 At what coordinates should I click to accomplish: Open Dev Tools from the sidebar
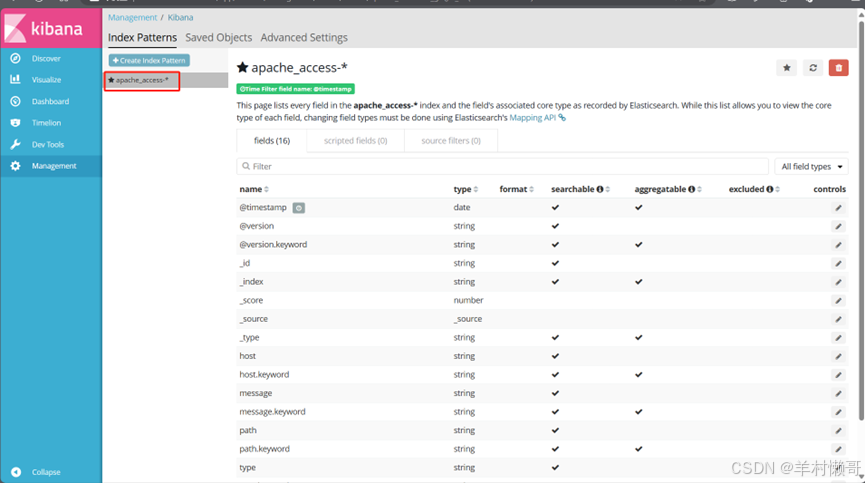click(47, 145)
